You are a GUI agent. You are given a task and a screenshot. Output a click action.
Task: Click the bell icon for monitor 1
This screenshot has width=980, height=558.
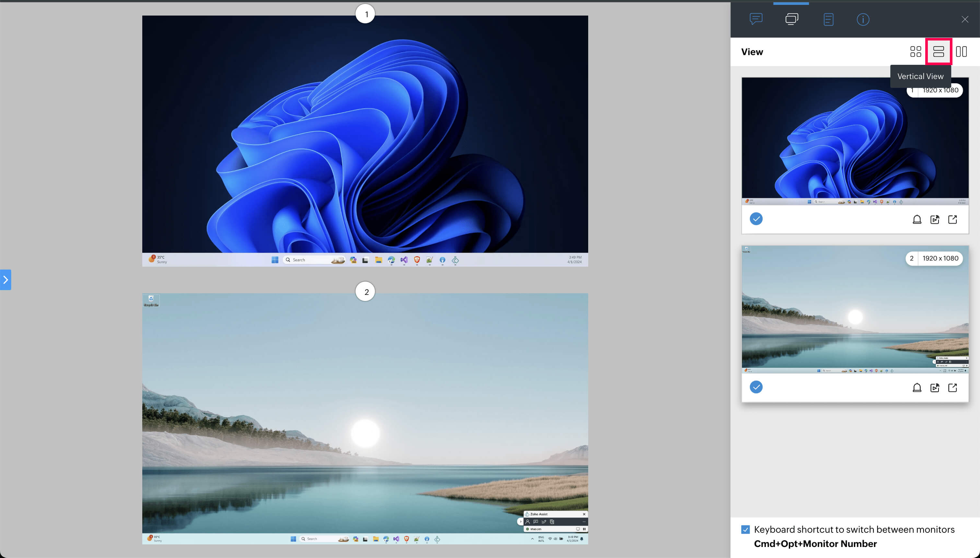click(x=917, y=219)
